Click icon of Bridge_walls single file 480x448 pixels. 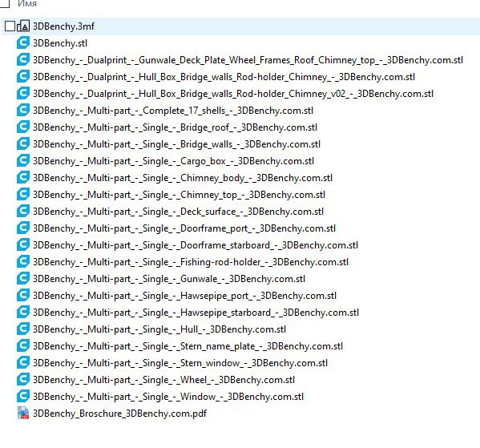[23, 144]
